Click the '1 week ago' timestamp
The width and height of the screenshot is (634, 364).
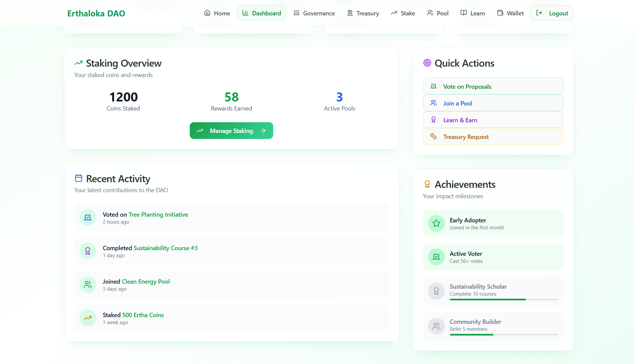click(x=115, y=322)
